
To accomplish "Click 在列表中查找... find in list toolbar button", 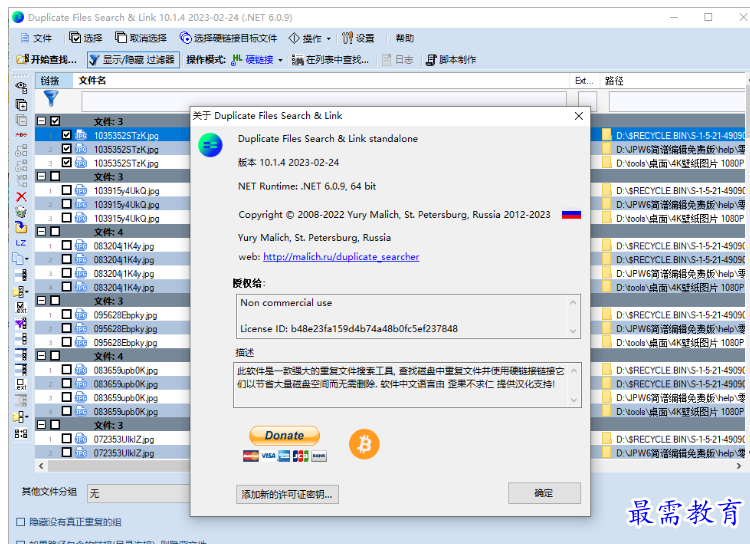I will 330,60.
